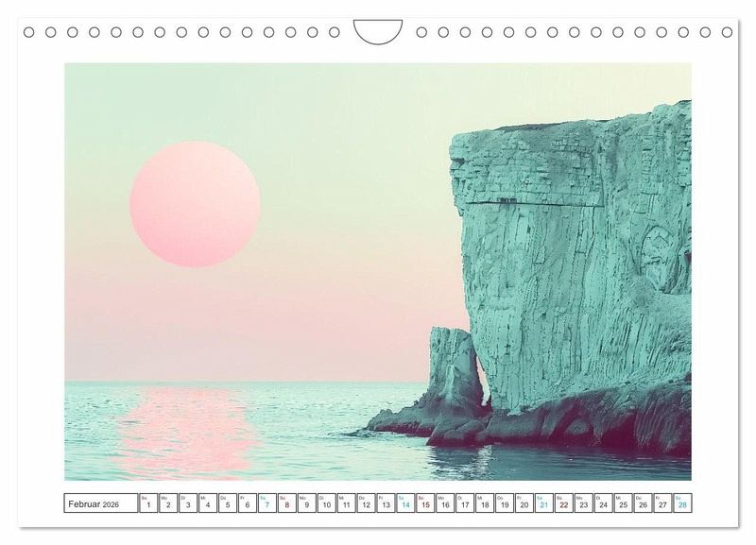This screenshot has height=545, width=756.
Task: Choose day 23 date cell
Action: click(583, 502)
